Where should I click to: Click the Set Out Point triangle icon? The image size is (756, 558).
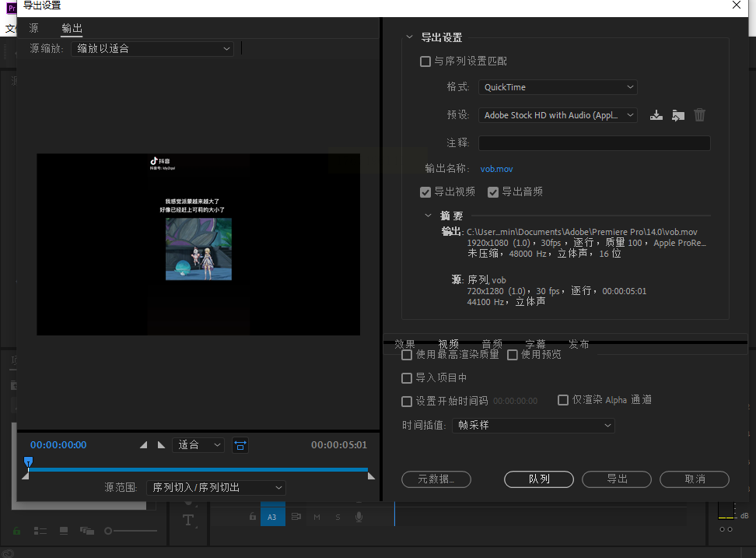(x=161, y=445)
